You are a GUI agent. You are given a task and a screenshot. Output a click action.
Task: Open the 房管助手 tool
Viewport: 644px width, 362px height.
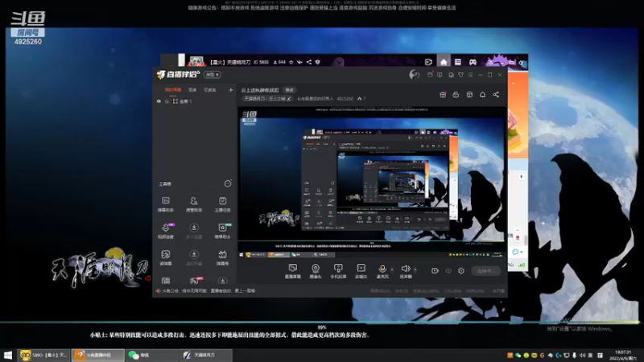click(x=194, y=204)
